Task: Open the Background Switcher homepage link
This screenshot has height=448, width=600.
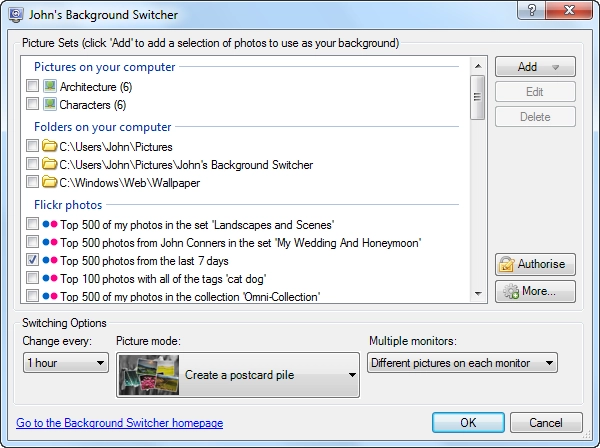Action: (120, 423)
